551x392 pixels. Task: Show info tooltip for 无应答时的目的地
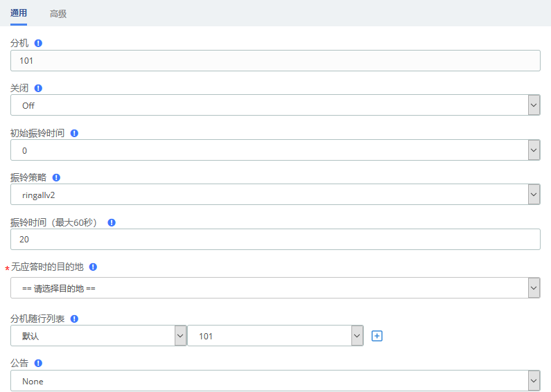[x=93, y=267]
